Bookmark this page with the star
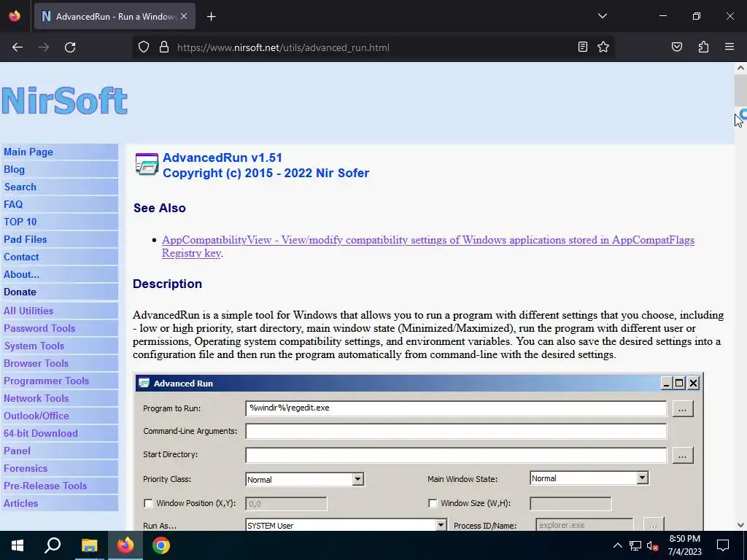The height and width of the screenshot is (560, 747). (603, 47)
